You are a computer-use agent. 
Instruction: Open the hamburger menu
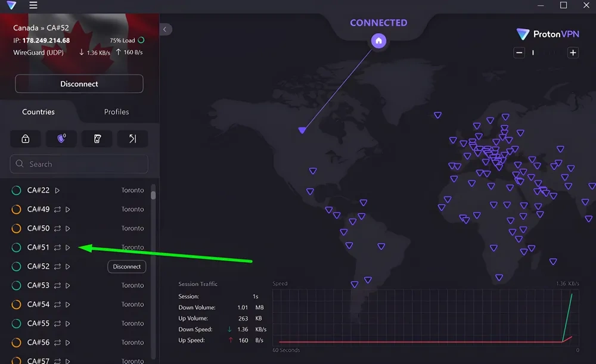pyautogui.click(x=33, y=5)
